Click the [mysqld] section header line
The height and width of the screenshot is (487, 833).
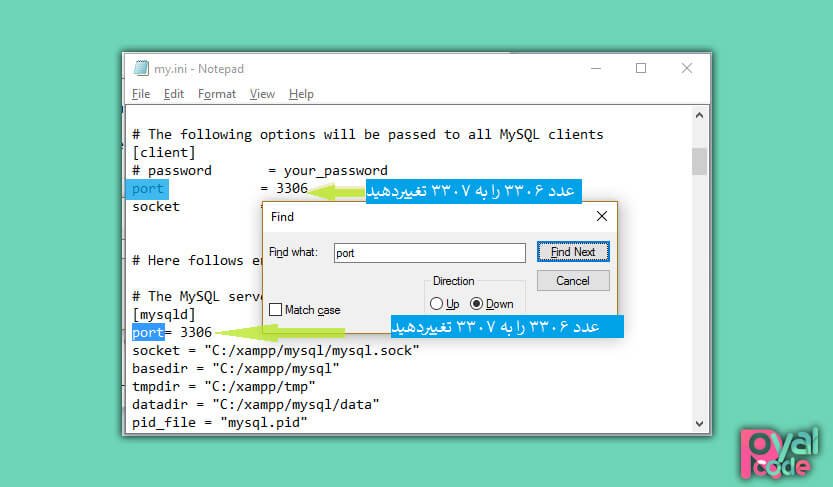coord(164,314)
